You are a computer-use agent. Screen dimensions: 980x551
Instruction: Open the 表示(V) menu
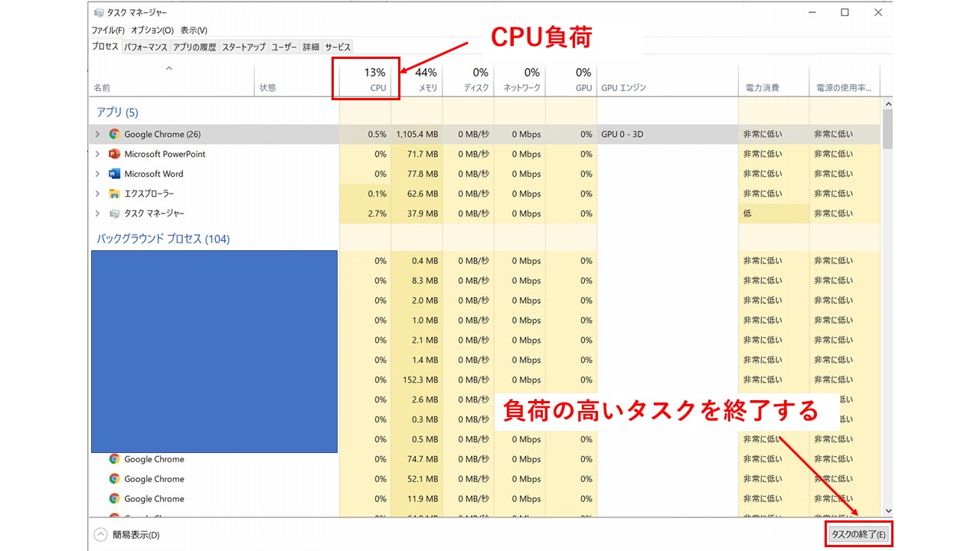(x=194, y=31)
